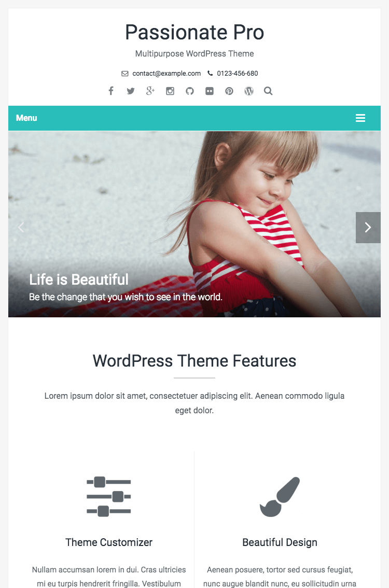Open the GitHub icon link
The width and height of the screenshot is (389, 588).
[190, 91]
